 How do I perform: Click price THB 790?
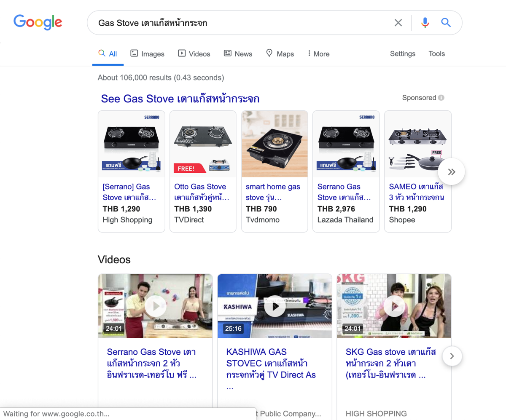(261, 209)
